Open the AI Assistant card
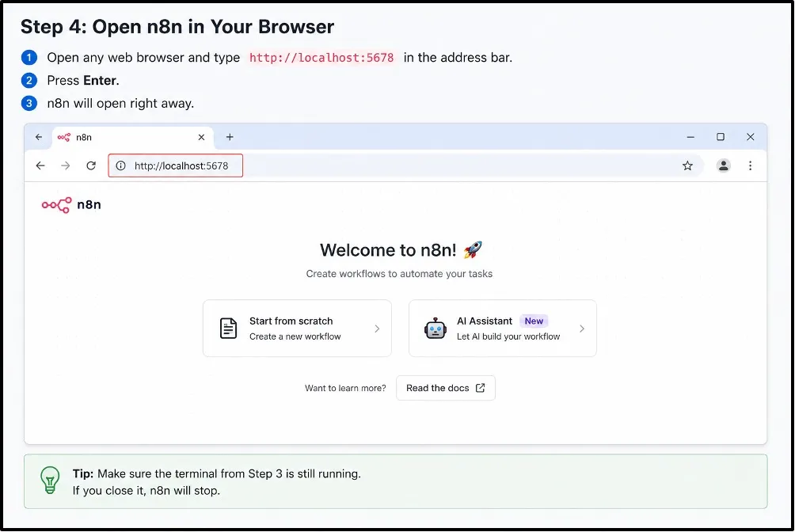The image size is (795, 532). coord(503,328)
